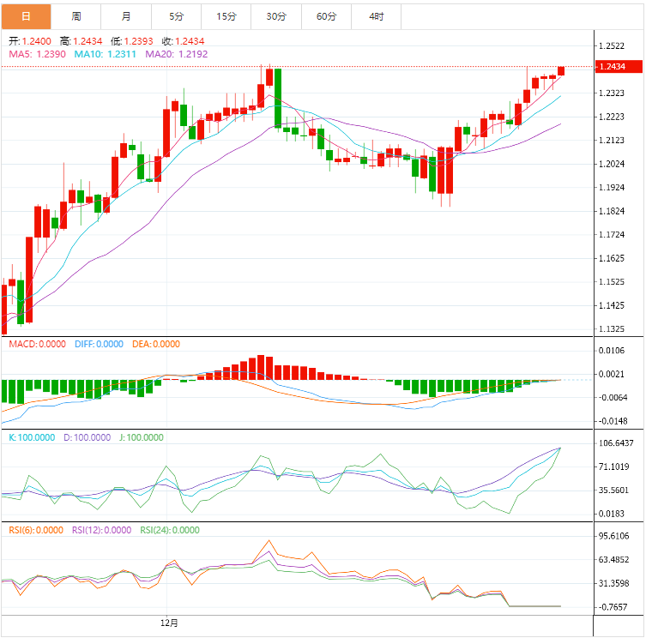Click the 12月 date marker on time axis

169,623
